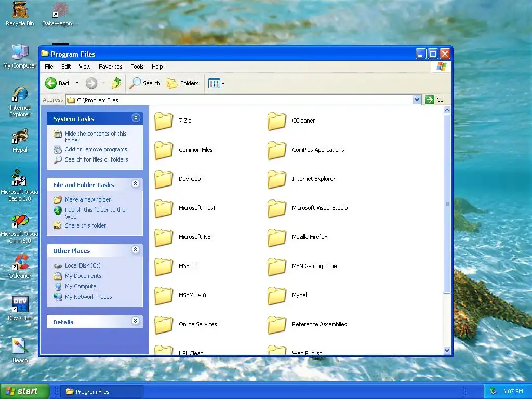Image resolution: width=532 pixels, height=399 pixels.
Task: Go to Local Disk (C:) in Other Places
Action: pos(83,265)
